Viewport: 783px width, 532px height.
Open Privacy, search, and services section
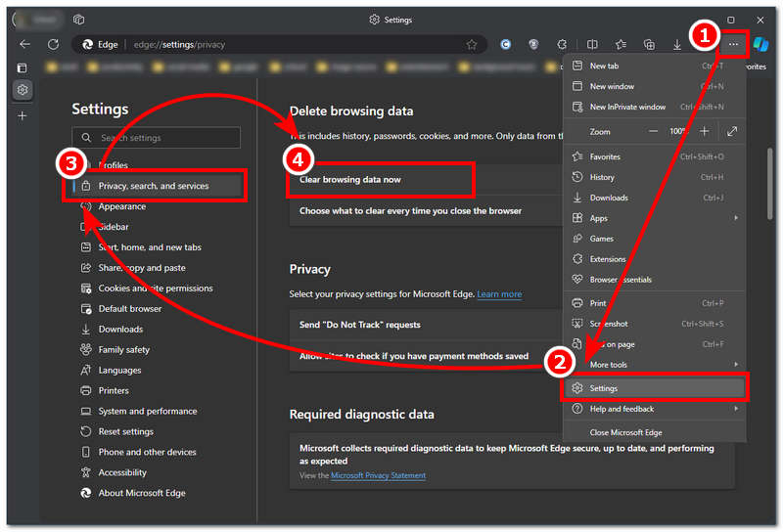coord(154,186)
